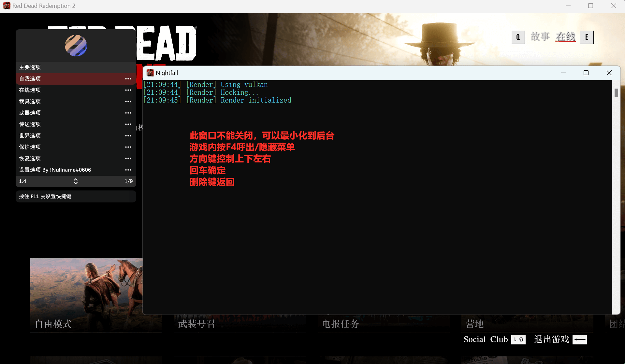Expand the dots next to 载具选项
Viewport: 625px width, 364px height.
(x=128, y=102)
